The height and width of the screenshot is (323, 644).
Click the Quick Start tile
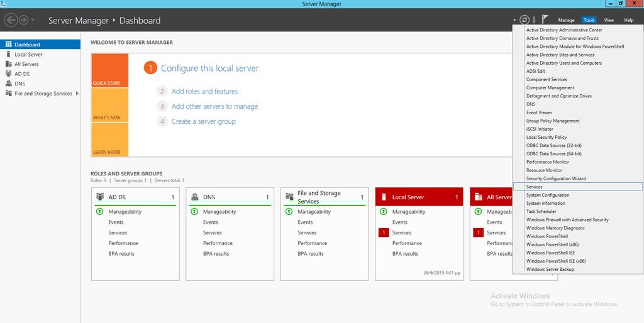pyautogui.click(x=109, y=70)
